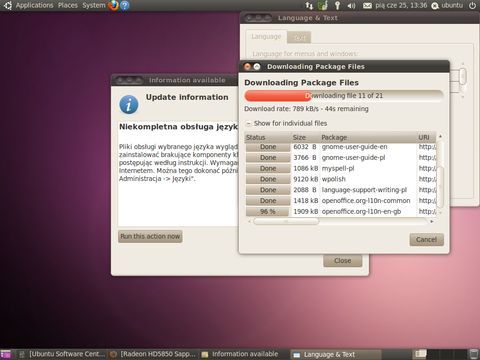The width and height of the screenshot is (480, 360).
Task: Close the Downloading Package Files window
Action: [247, 67]
